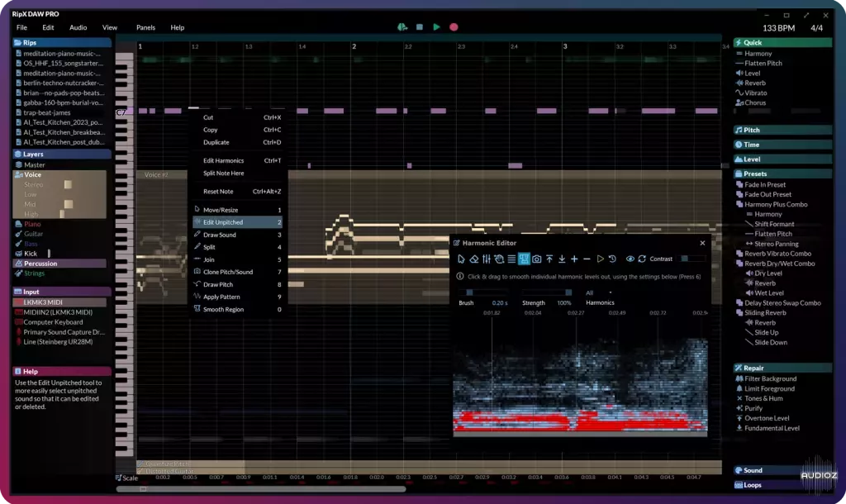Viewport: 846px width, 504px height.
Task: Expand the Level effects section
Action: pyautogui.click(x=782, y=159)
